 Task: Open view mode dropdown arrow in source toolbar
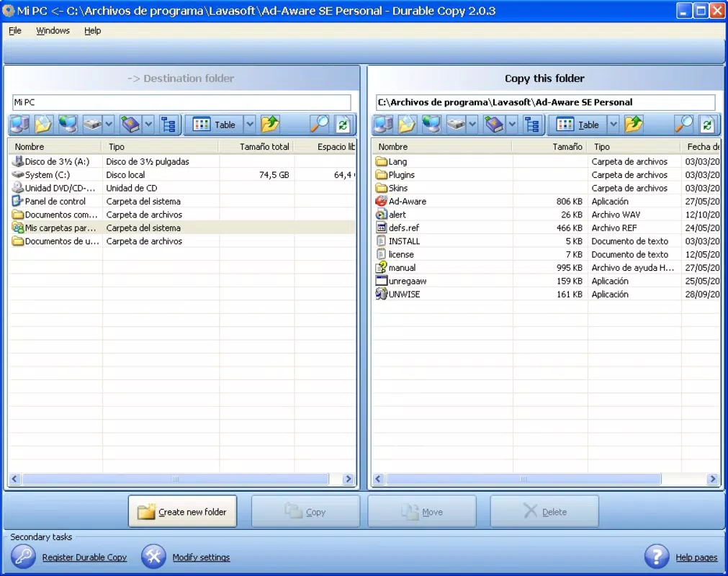point(614,125)
